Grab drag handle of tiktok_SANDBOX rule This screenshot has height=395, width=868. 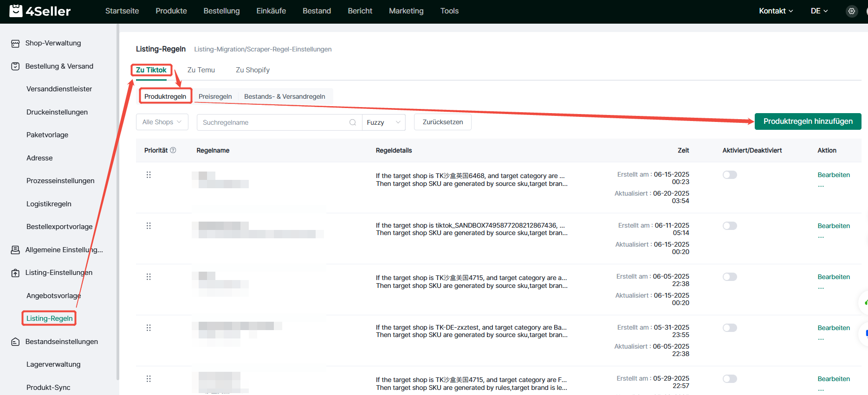[149, 226]
